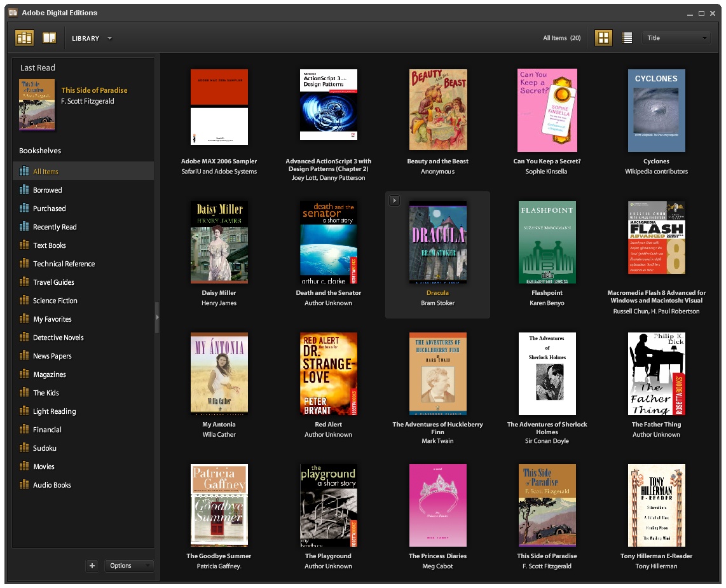Open the Options dropdown
This screenshot has width=726, height=588.
pyautogui.click(x=129, y=565)
